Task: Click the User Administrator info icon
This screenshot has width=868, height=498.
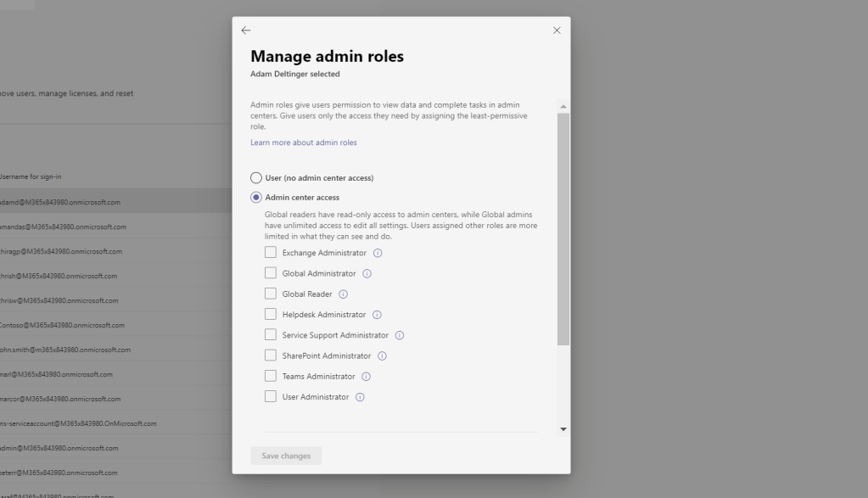Action: point(360,397)
